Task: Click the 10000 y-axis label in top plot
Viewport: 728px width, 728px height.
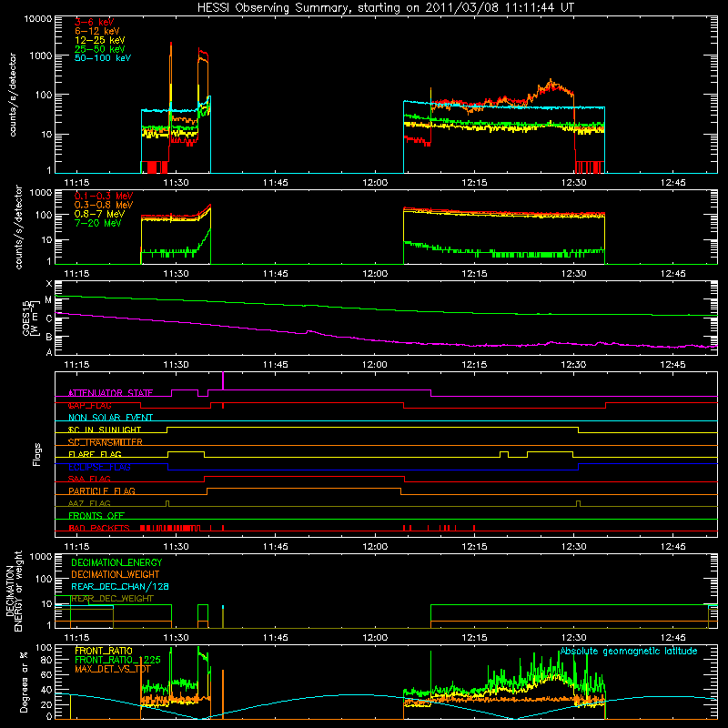Action: [37, 19]
